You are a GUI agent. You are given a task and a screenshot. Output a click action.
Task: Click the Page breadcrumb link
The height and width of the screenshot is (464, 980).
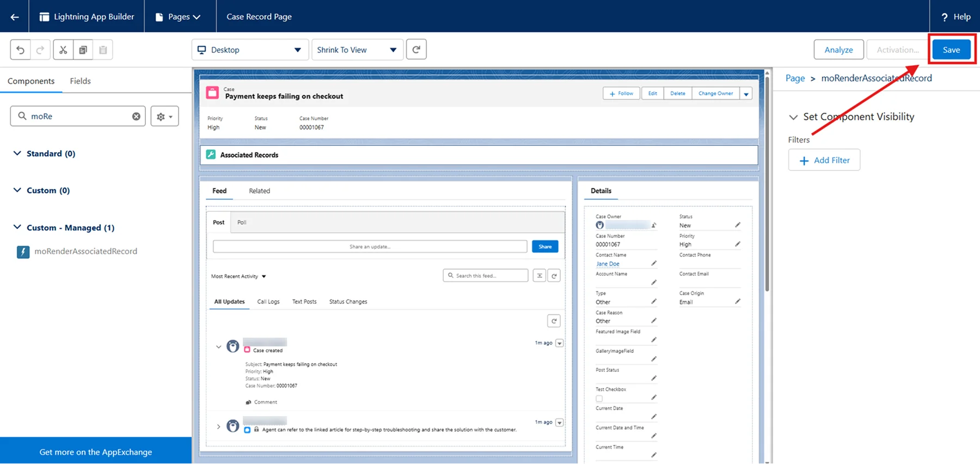[795, 78]
